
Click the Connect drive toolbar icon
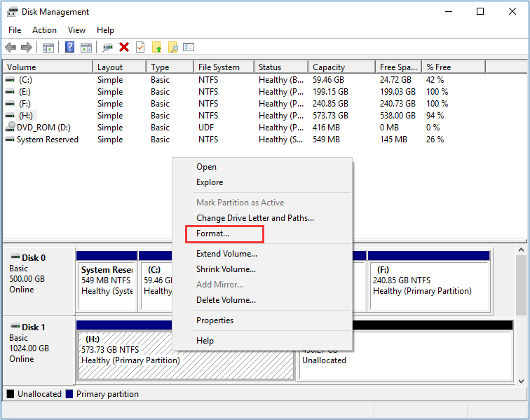click(107, 48)
